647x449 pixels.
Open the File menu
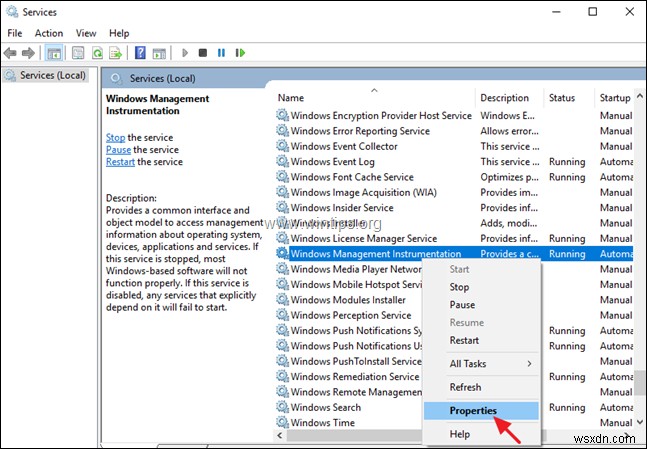[x=15, y=33]
